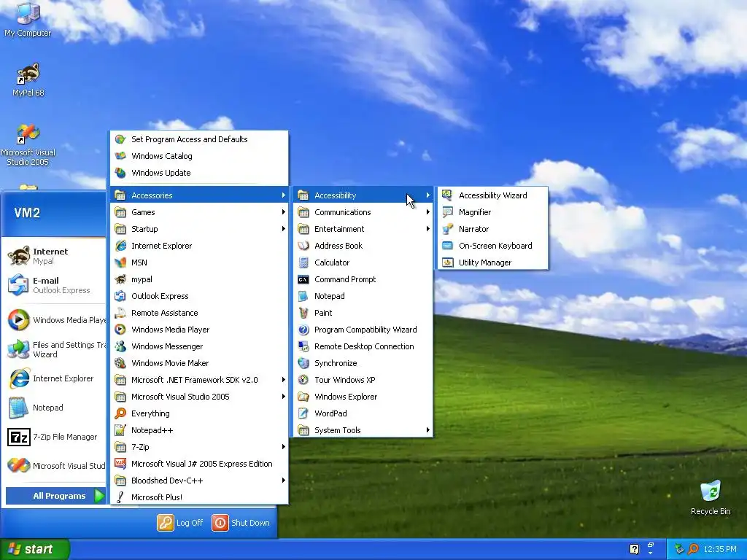Open Notepad from recent programs list
The height and width of the screenshot is (560, 747).
pyautogui.click(x=55, y=408)
